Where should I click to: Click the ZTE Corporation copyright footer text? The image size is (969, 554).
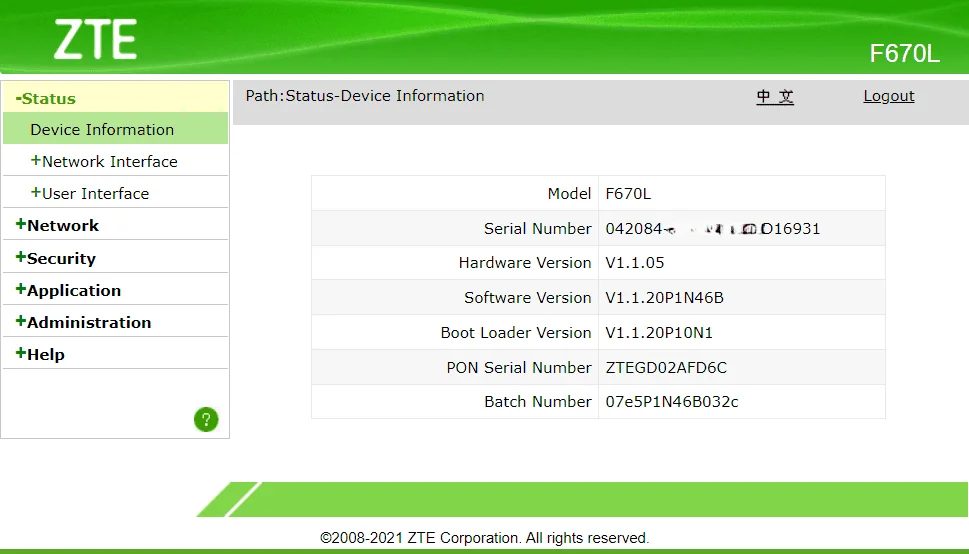coord(484,537)
